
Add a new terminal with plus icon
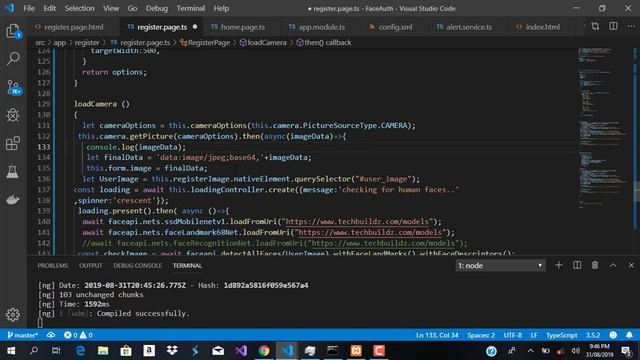[x=558, y=265]
